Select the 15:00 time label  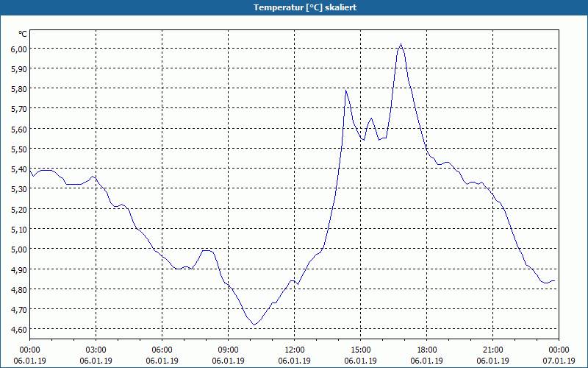click(x=361, y=350)
